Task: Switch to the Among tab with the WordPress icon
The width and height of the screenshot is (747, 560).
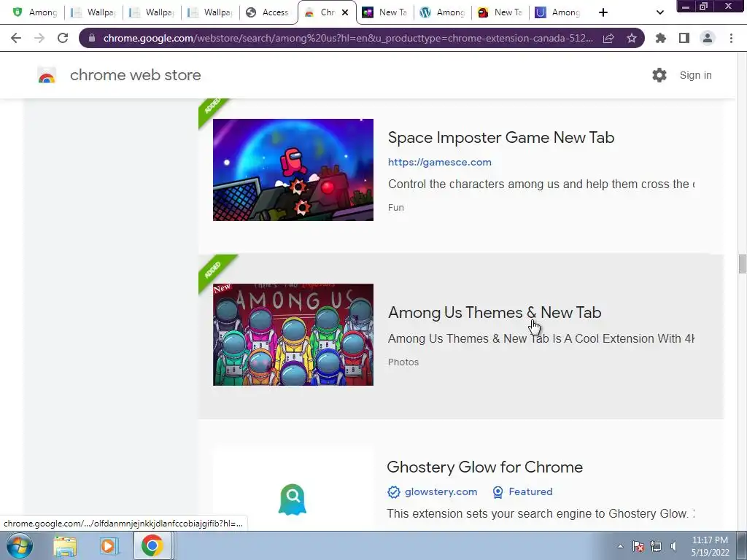Action: click(442, 12)
